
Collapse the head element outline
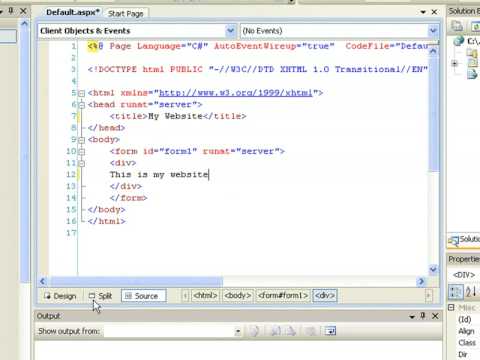coord(81,105)
